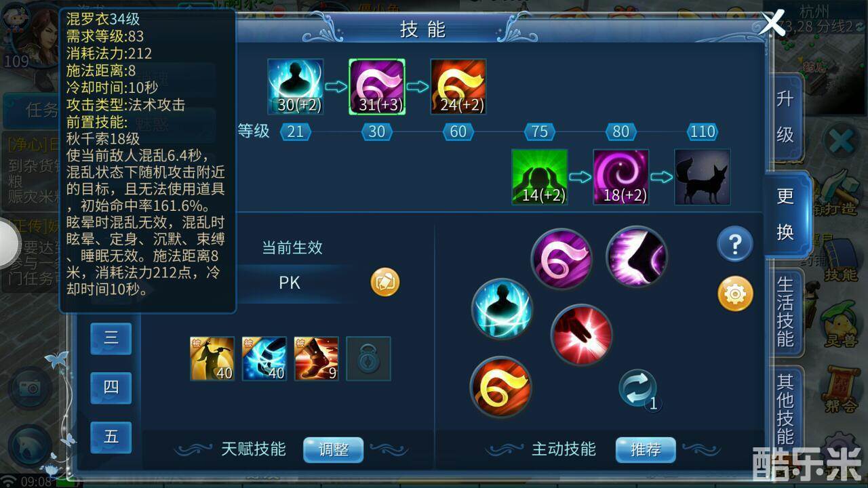868x488 pixels.
Task: Select the purple spiral skill showing 18(+2)
Action: (x=621, y=177)
